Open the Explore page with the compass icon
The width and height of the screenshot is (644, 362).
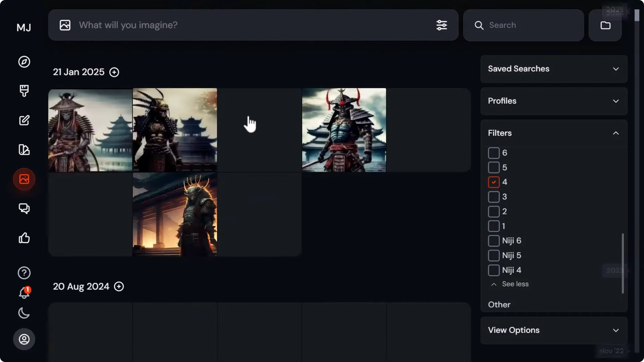pos(24,62)
